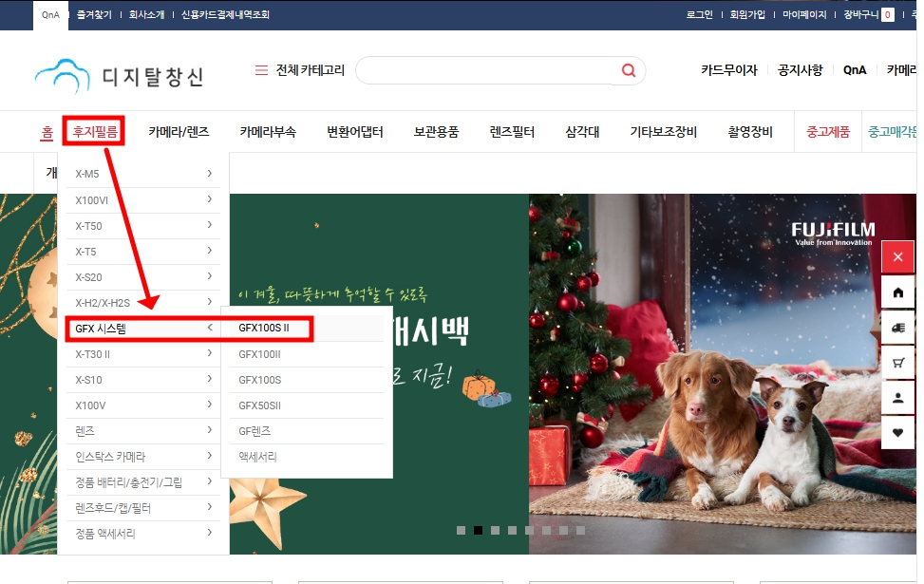Collapse the GFX 시스템 submenu arrow

209,328
